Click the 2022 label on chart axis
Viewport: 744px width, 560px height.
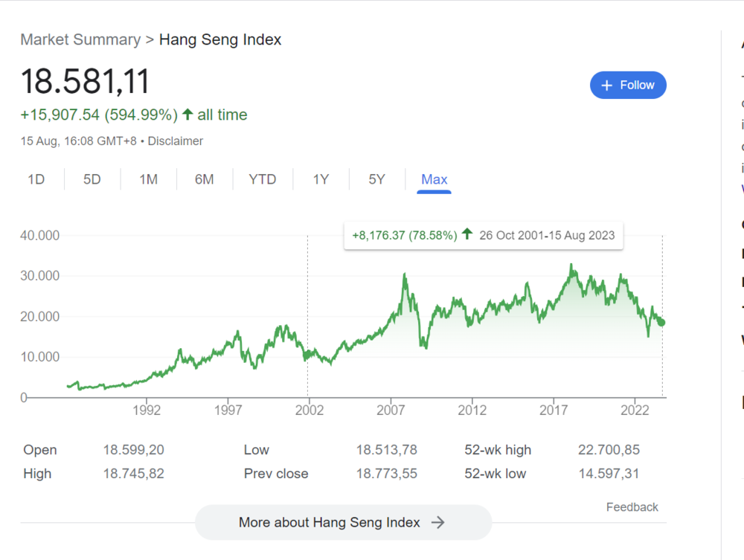635,411
